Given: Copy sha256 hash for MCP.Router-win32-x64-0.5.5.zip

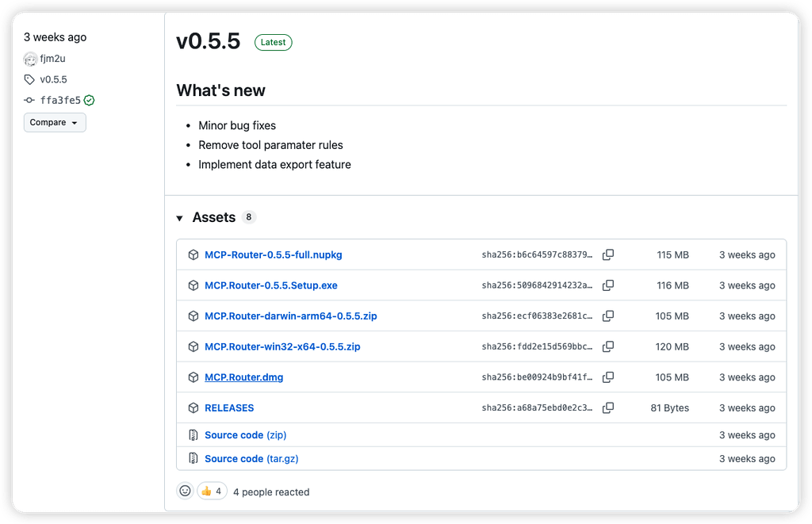Looking at the screenshot, I should (x=608, y=346).
